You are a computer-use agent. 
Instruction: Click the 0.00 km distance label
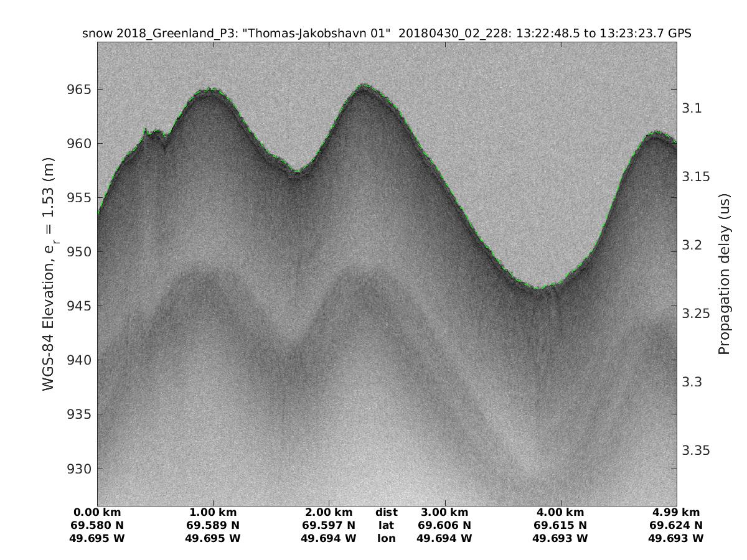coord(98,513)
